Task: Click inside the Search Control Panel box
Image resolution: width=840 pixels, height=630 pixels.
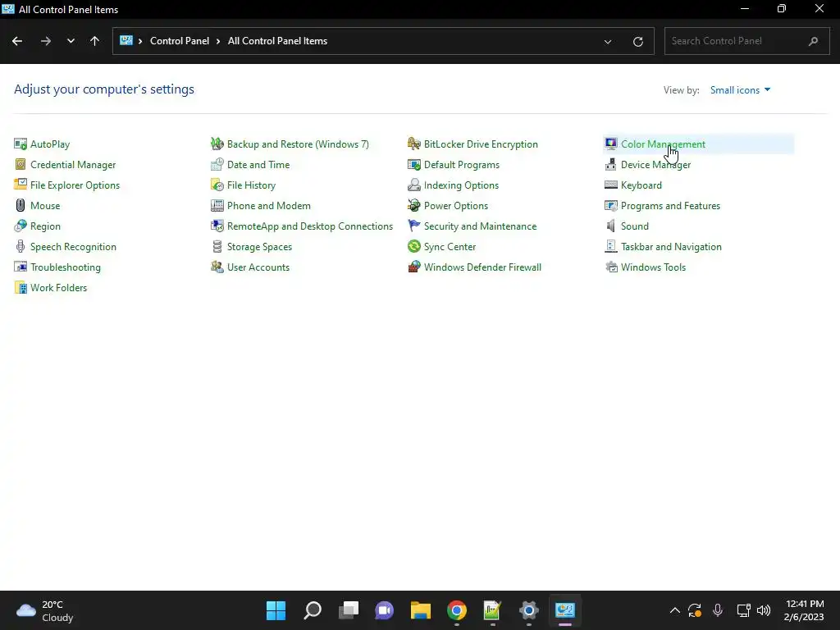Action: [746, 41]
